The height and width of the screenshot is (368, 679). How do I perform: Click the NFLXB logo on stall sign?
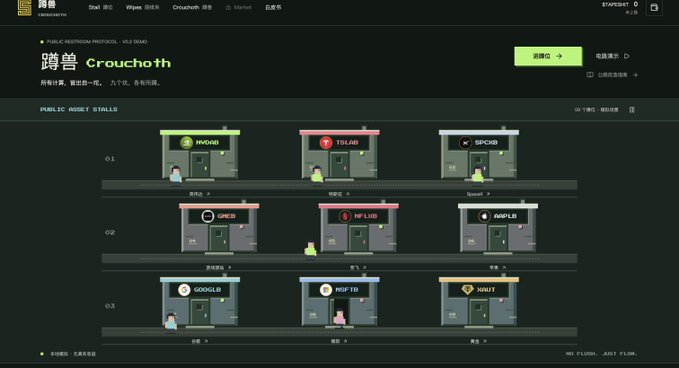[x=345, y=216]
